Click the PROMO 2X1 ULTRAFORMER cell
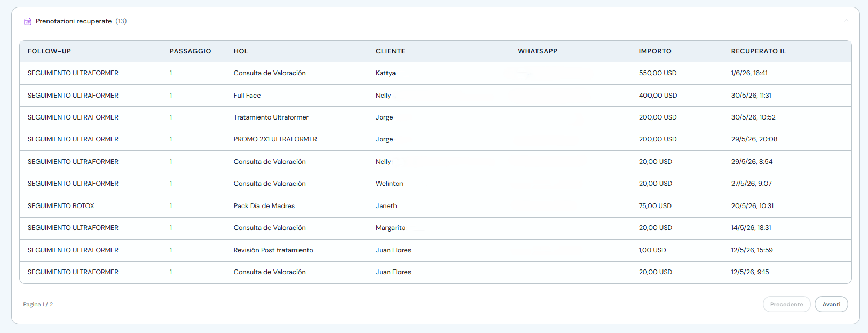868x333 pixels. [275, 139]
